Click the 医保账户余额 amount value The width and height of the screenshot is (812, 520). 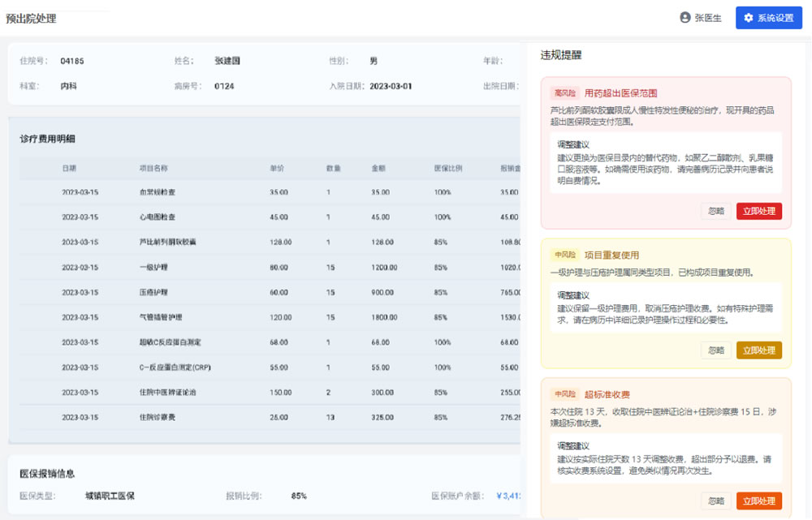508,496
